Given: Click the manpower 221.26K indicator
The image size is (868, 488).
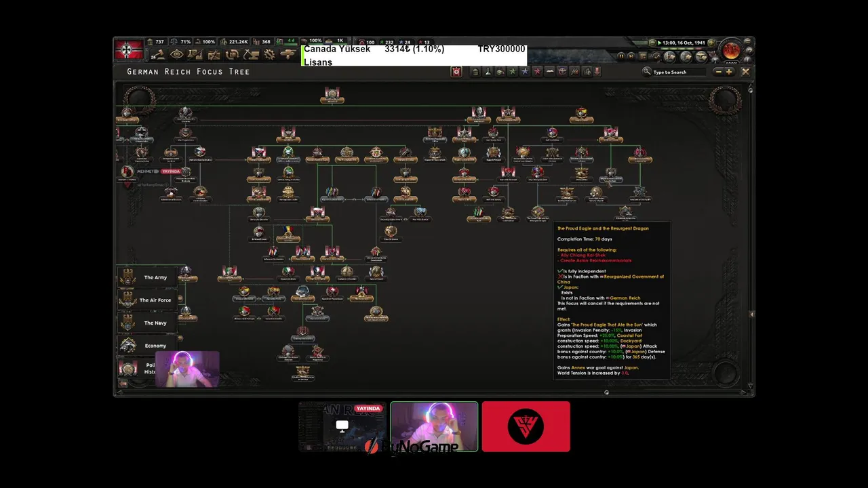Looking at the screenshot, I should point(235,41).
